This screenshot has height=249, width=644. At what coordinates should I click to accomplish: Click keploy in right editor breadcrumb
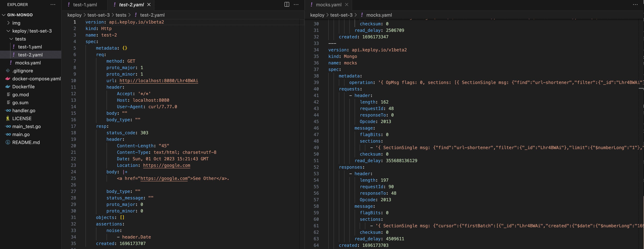coord(317,15)
